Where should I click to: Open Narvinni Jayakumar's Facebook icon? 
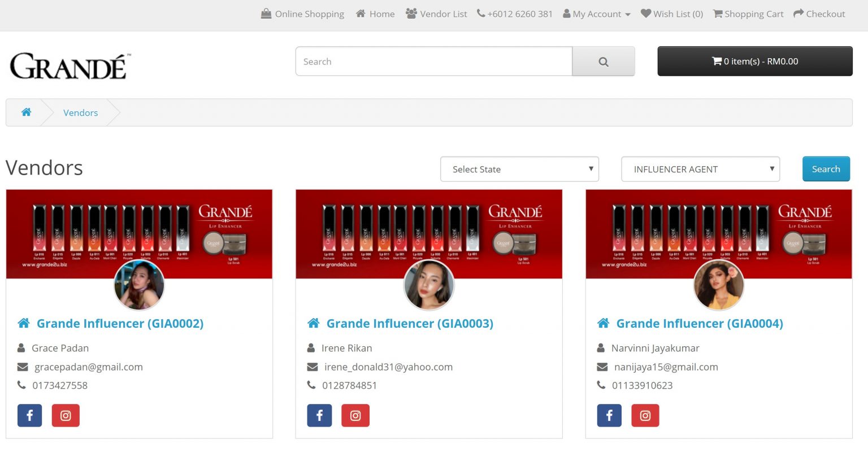pos(609,415)
